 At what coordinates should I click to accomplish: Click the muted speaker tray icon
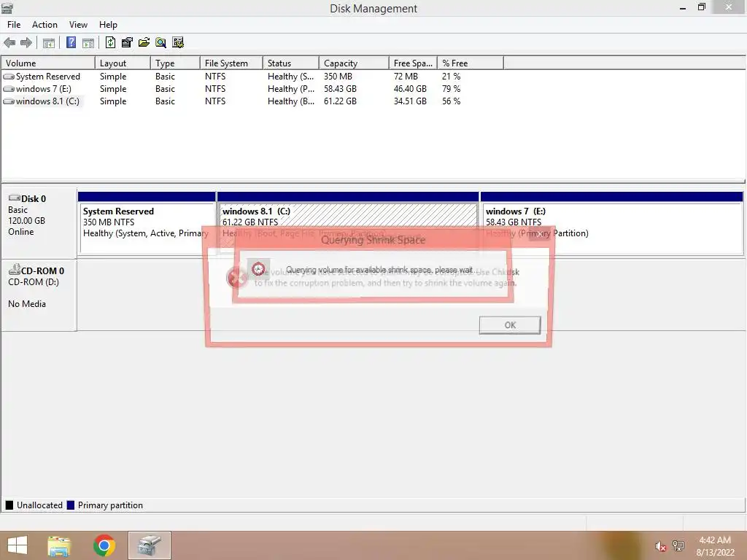tap(660, 546)
